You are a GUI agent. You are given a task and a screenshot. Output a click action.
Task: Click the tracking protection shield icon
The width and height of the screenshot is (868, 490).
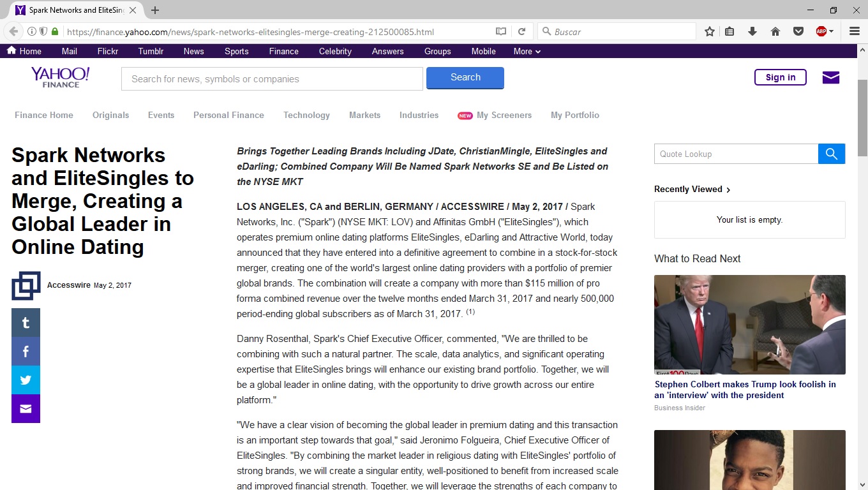click(43, 31)
